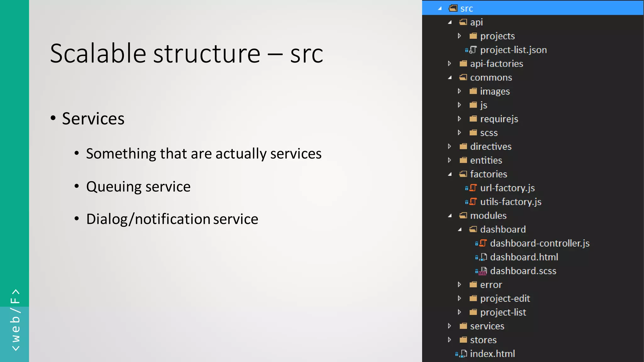Select the project-list.json file name
Image resolution: width=644 pixels, height=362 pixels.
(514, 50)
